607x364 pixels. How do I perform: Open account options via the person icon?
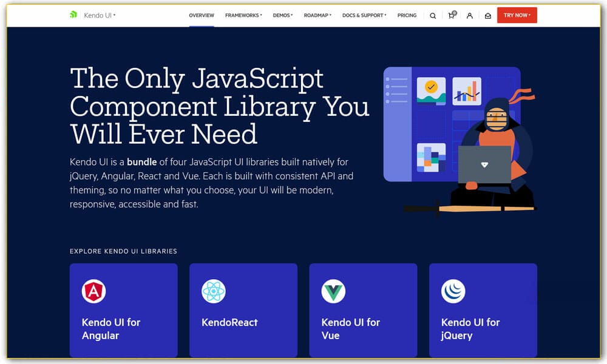coord(469,15)
